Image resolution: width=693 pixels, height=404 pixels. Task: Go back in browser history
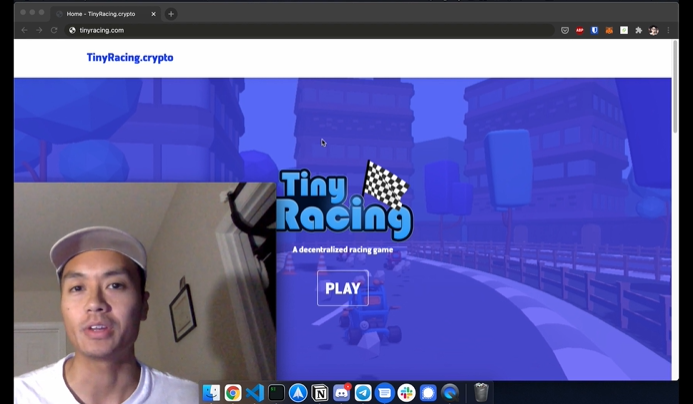[24, 30]
